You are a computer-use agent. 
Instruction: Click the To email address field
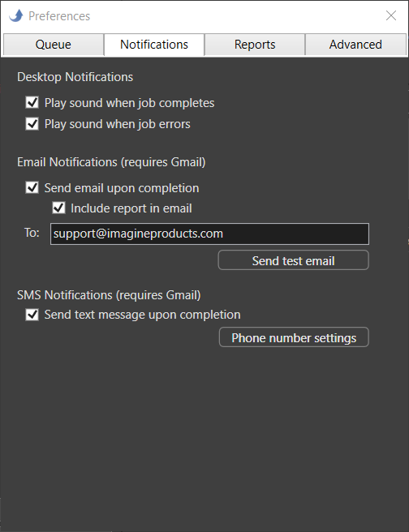pyautogui.click(x=209, y=234)
